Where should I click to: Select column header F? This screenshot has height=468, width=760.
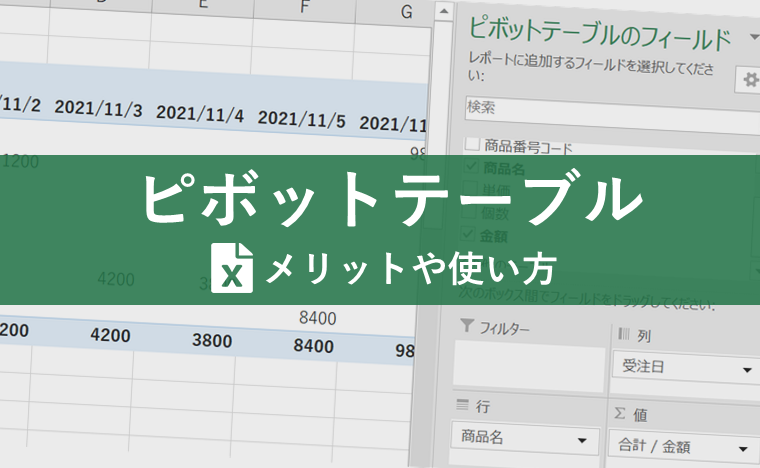(304, 7)
